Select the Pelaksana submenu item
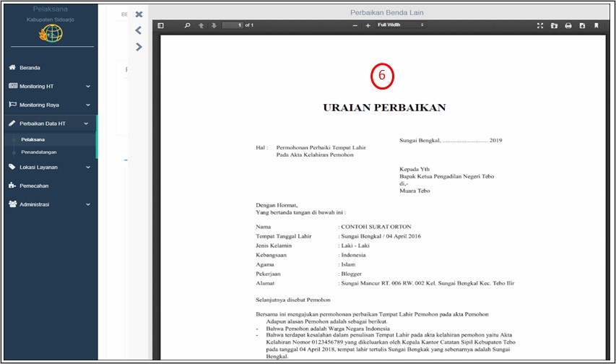 tap(33, 139)
